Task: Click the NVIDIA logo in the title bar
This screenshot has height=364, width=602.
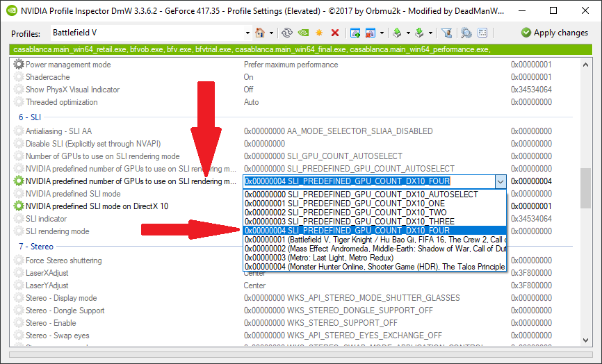Action: coord(12,10)
